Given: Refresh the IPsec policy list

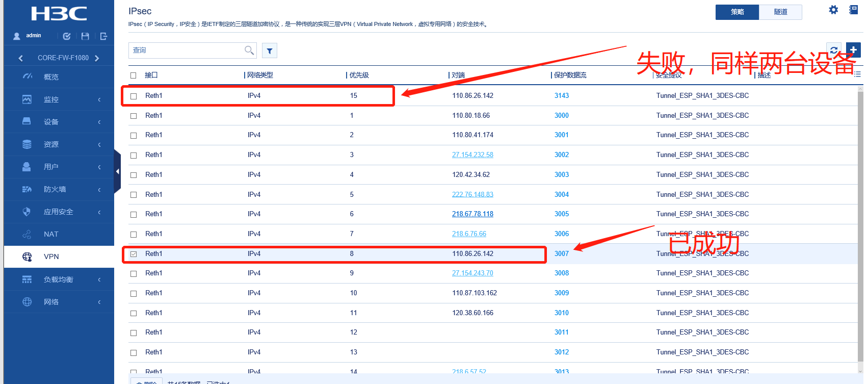Looking at the screenshot, I should tap(834, 50).
